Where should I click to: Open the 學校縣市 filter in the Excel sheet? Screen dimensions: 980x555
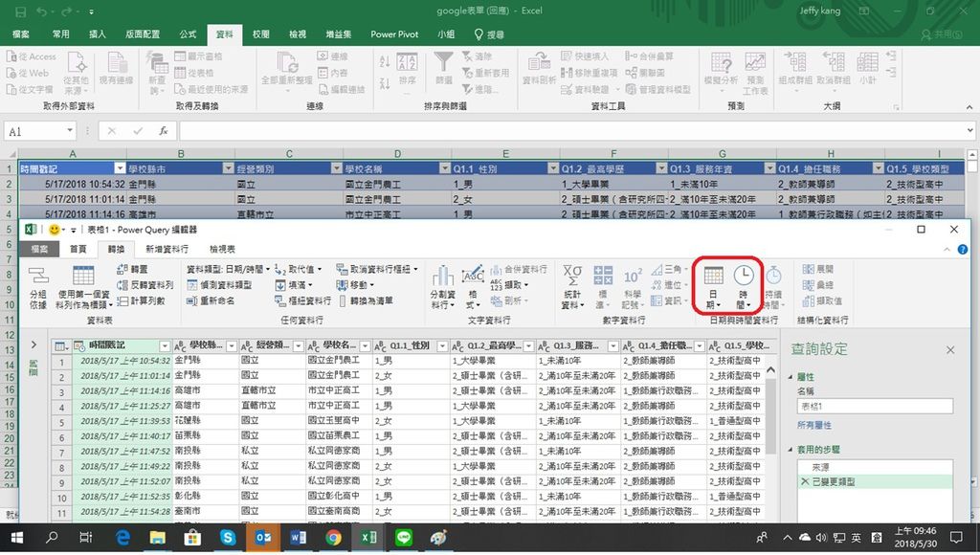click(x=226, y=168)
